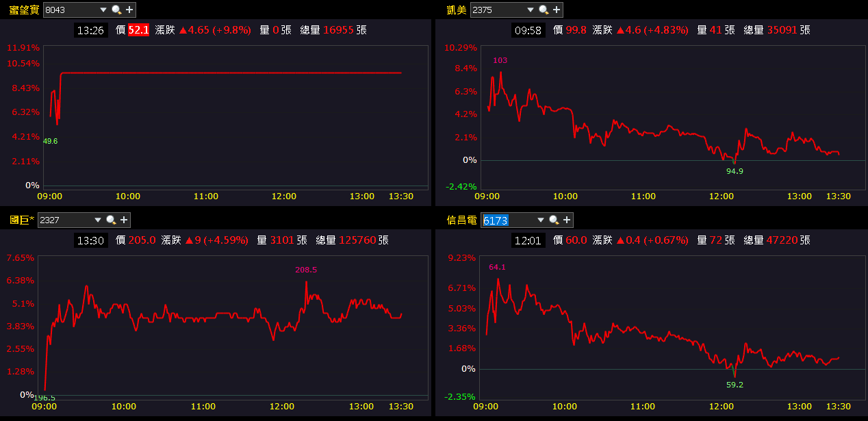The image size is (868, 421).
Task: Click the 7.65% axis label on 國巨 chart
Action: (x=20, y=257)
